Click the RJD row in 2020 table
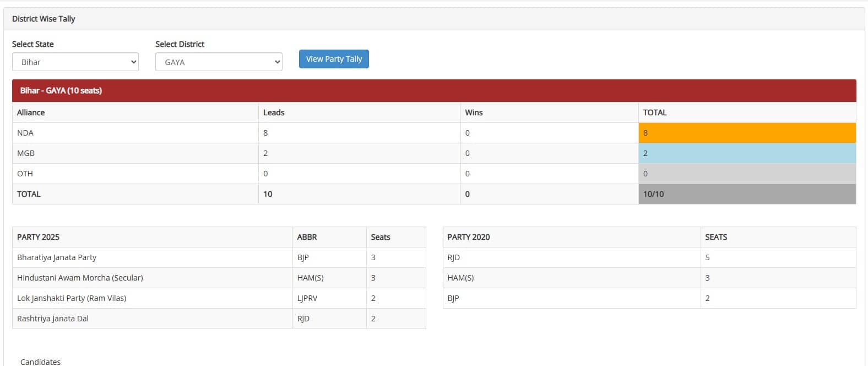 [x=454, y=257]
